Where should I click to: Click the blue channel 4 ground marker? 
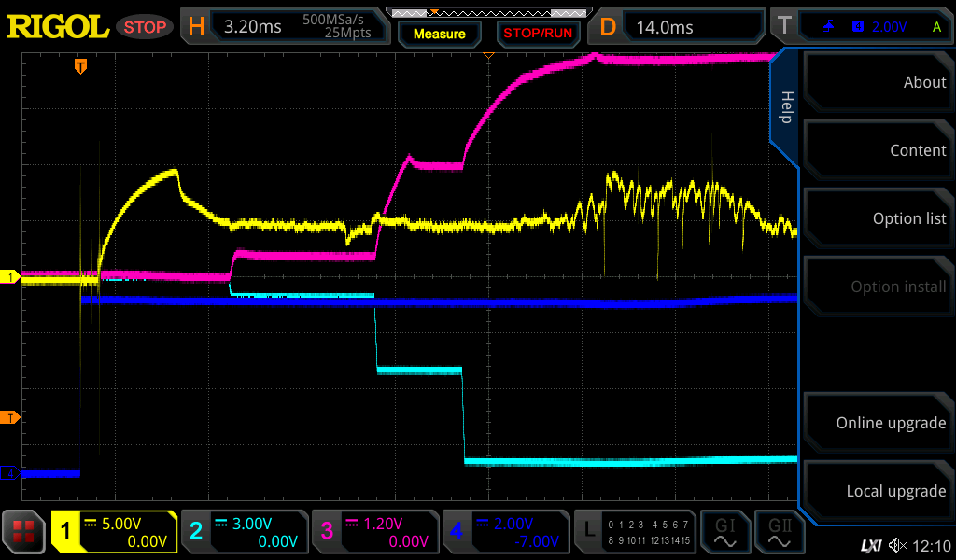click(x=10, y=473)
